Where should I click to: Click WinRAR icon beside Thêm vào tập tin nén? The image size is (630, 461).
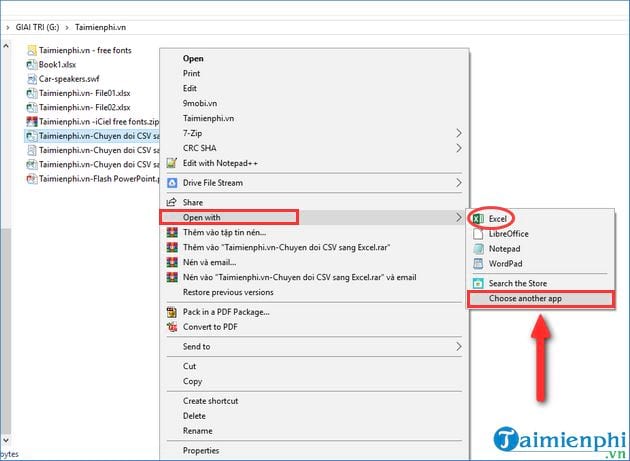172,232
